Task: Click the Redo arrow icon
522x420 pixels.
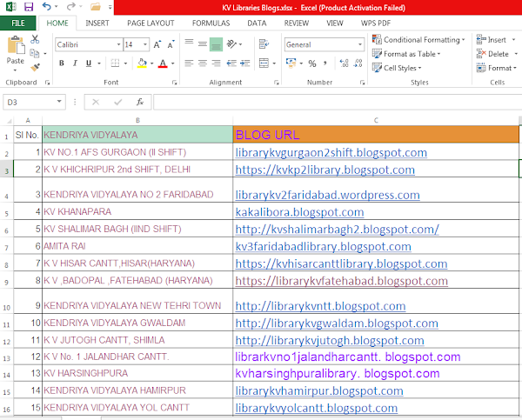Action: [x=71, y=6]
